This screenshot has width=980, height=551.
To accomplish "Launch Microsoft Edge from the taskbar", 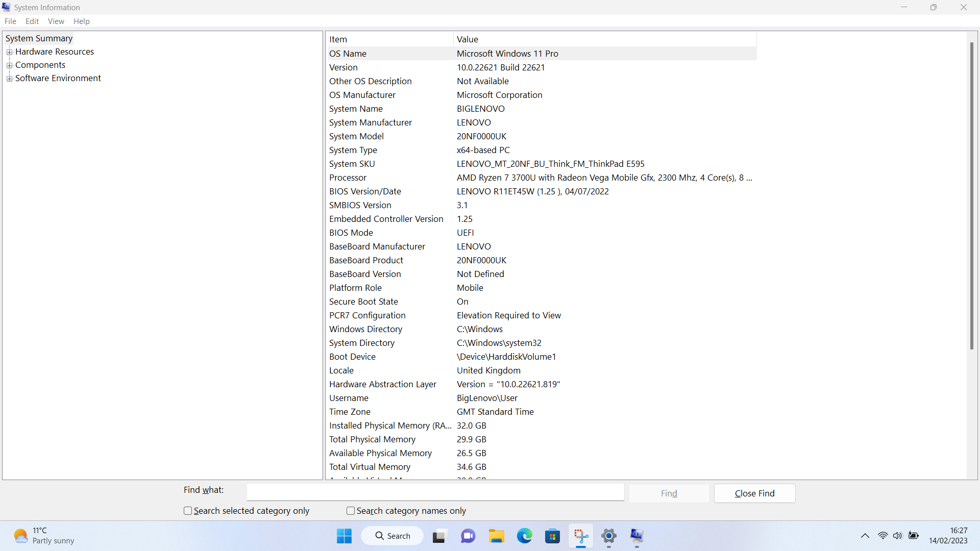I will click(525, 536).
